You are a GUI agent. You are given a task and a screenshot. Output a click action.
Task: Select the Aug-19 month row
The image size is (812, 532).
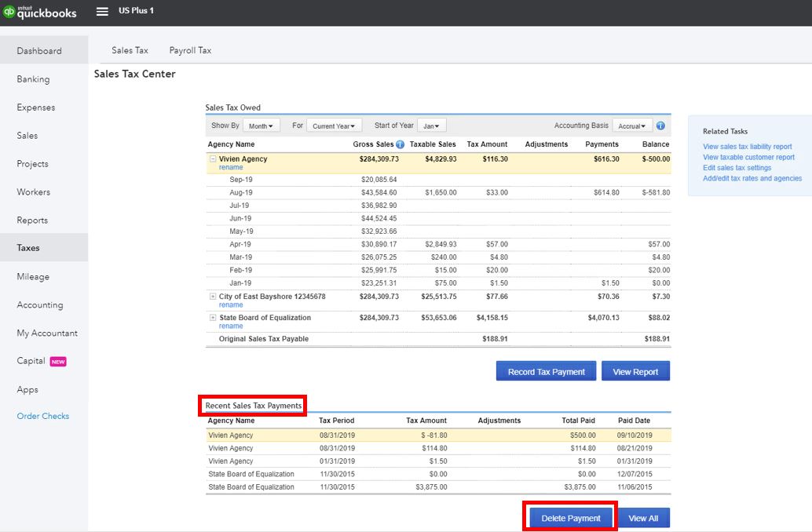pos(438,192)
